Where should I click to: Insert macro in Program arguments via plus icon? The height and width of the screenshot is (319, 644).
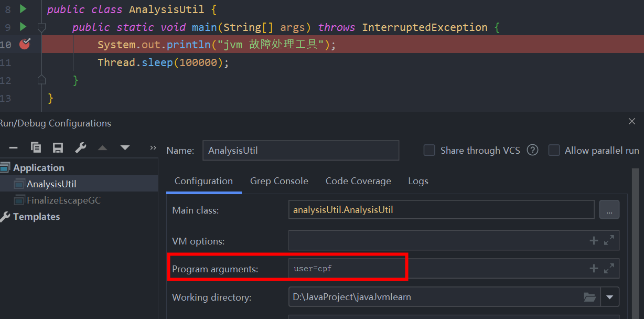click(x=594, y=268)
